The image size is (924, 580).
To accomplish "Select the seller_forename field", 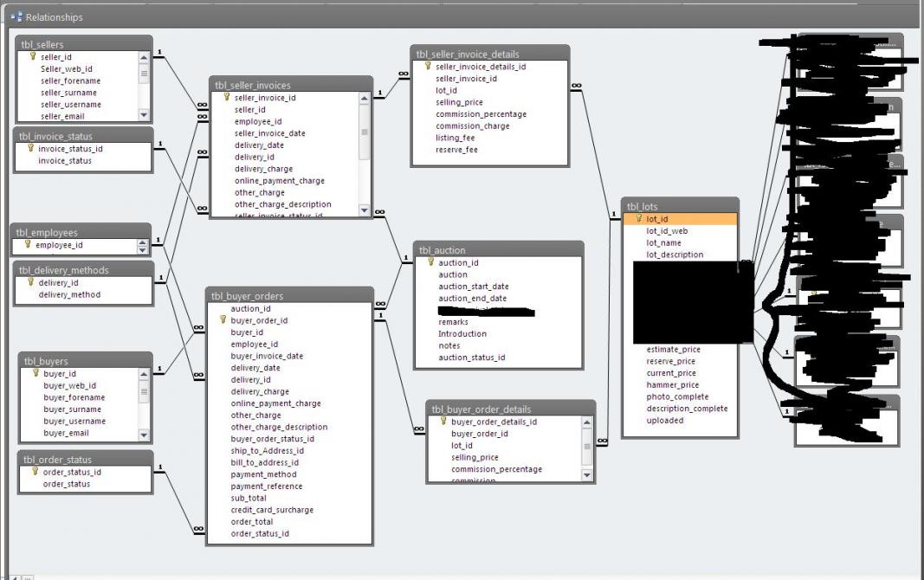I will point(71,81).
